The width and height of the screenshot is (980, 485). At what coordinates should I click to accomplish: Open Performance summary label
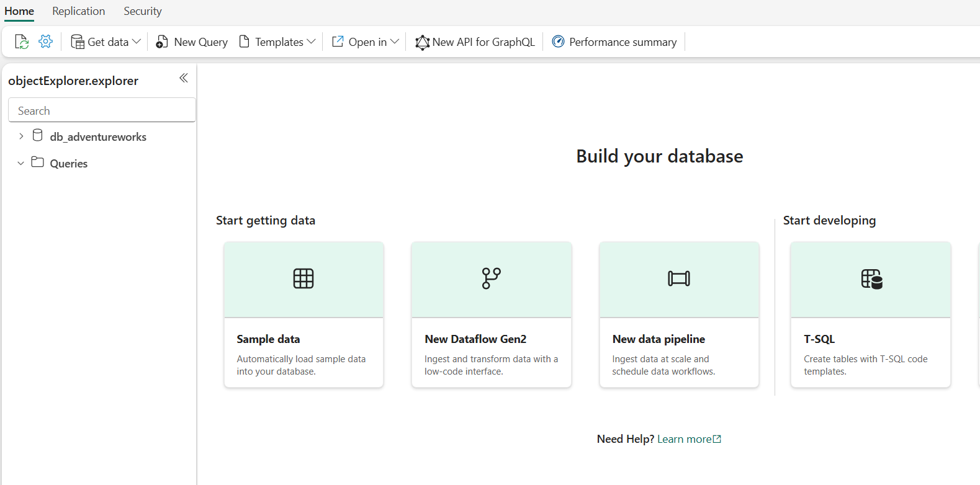coord(623,42)
